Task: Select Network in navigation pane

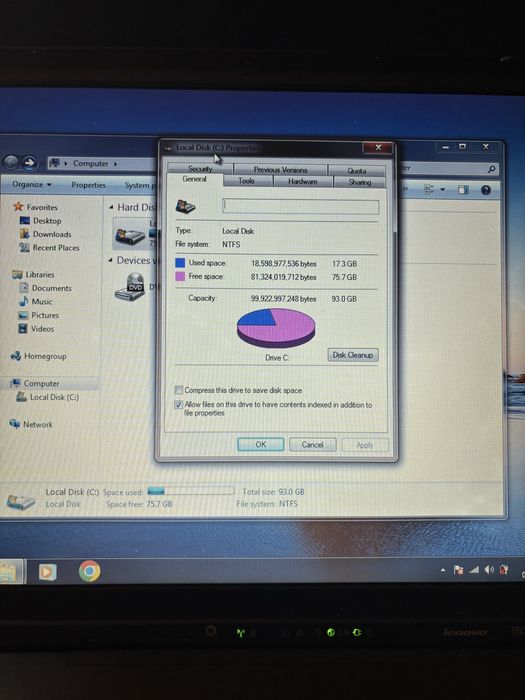Action: [38, 425]
